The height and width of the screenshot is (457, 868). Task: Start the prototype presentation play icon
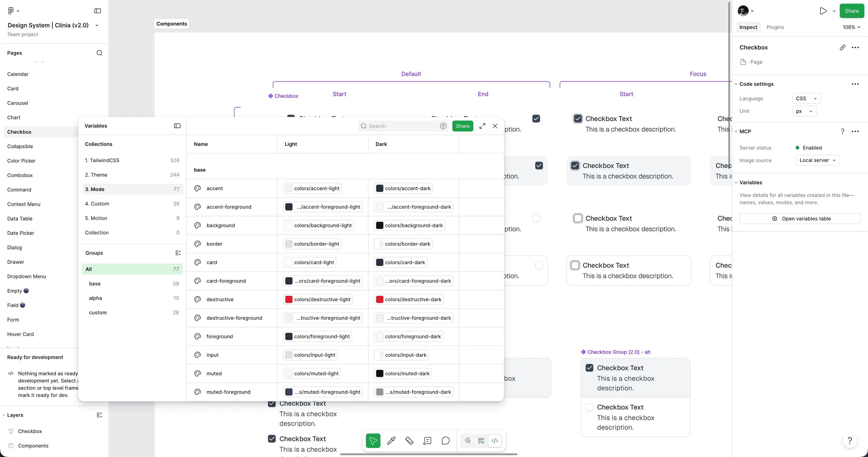[823, 11]
